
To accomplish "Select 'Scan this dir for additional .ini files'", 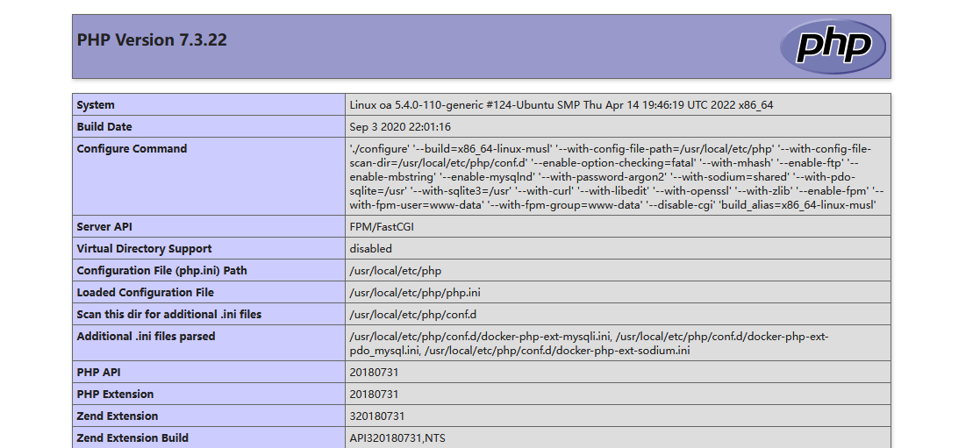I will pyautogui.click(x=168, y=314).
